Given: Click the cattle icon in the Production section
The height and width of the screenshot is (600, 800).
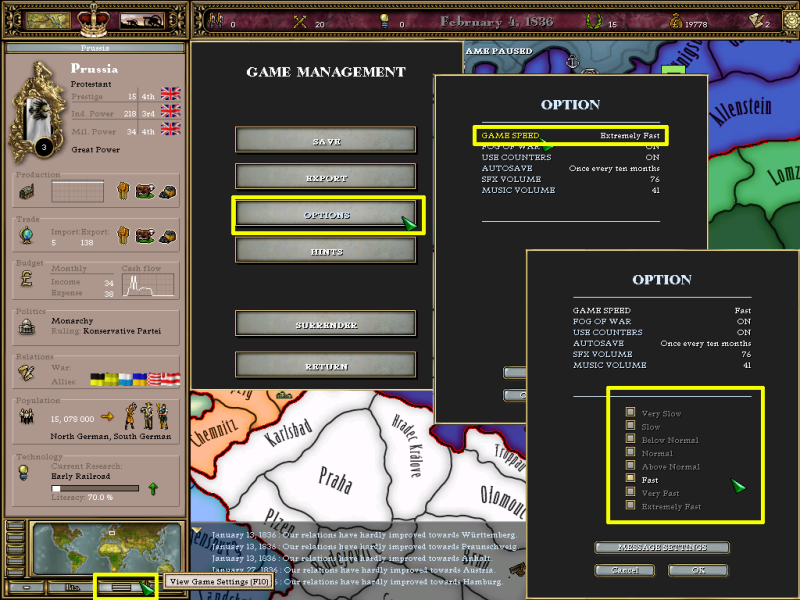Looking at the screenshot, I should 145,191.
